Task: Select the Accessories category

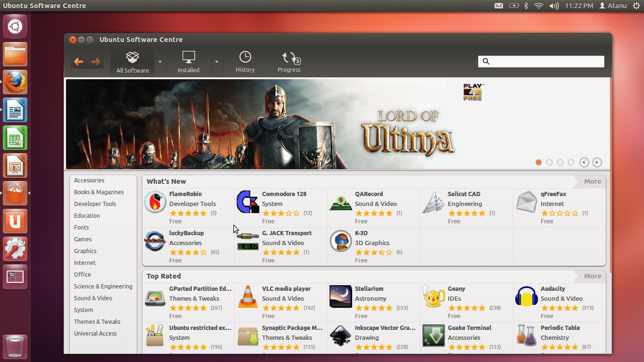Action: pyautogui.click(x=89, y=181)
